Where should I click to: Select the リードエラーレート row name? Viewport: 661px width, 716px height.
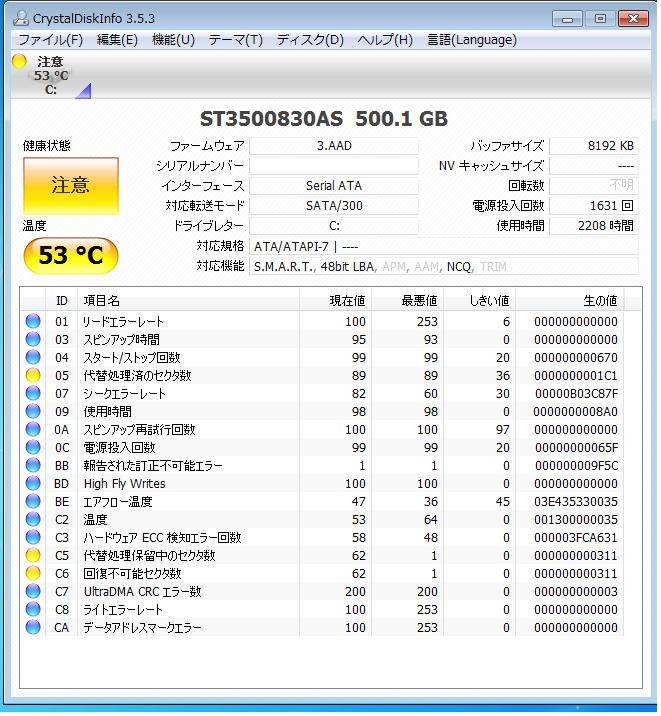coord(123,321)
